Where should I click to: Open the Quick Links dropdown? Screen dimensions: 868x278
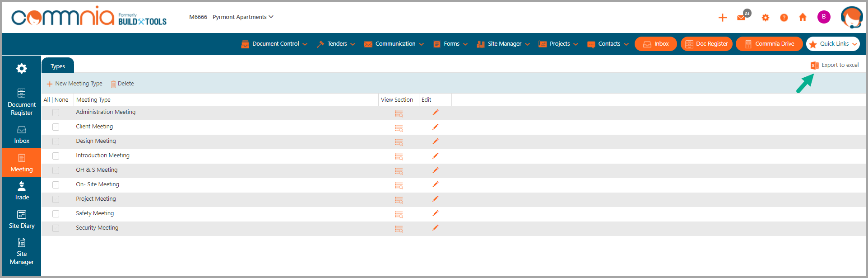tap(833, 44)
